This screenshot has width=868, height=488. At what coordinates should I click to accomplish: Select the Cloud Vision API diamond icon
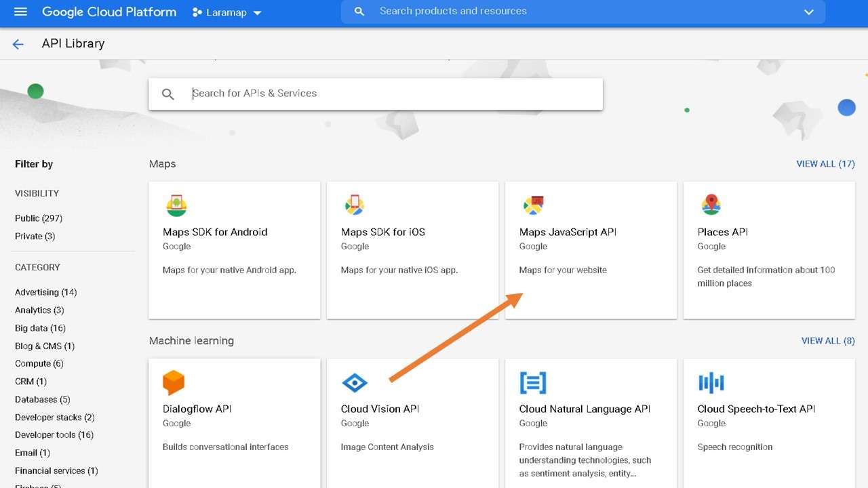point(355,382)
